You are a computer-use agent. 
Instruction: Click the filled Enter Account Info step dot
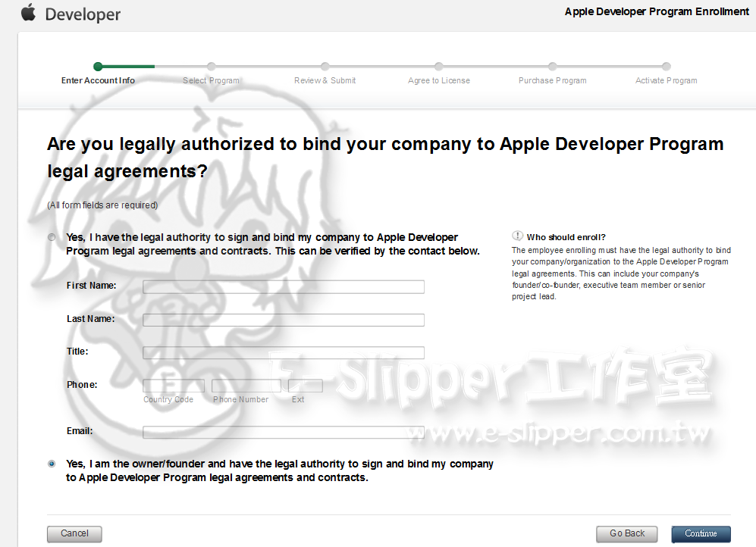97,67
